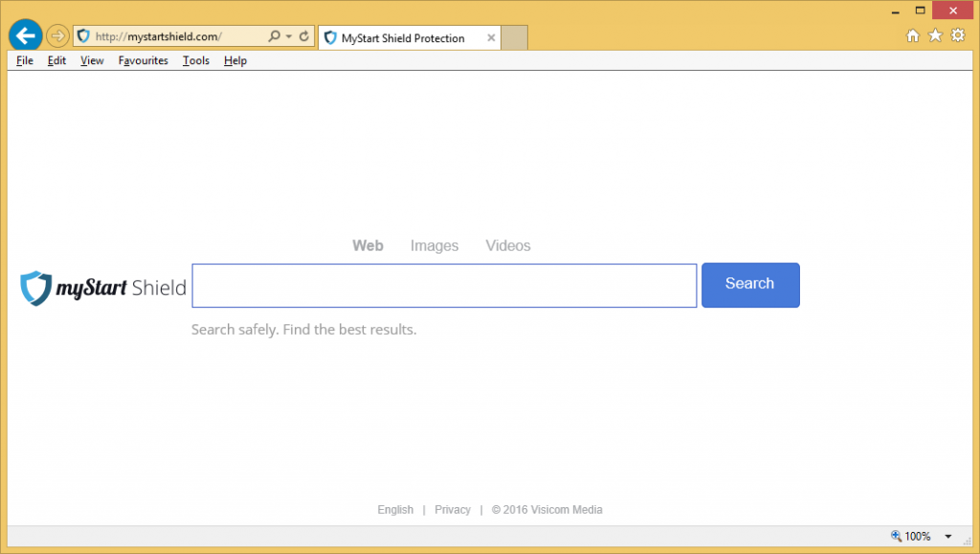Open the Favourites menu in menu bar
980x554 pixels.
point(143,60)
